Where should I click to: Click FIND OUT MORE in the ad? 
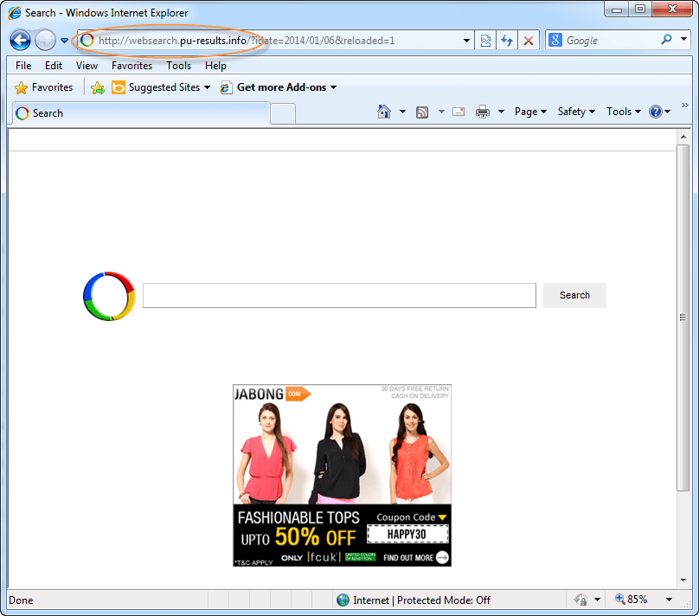pos(415,558)
